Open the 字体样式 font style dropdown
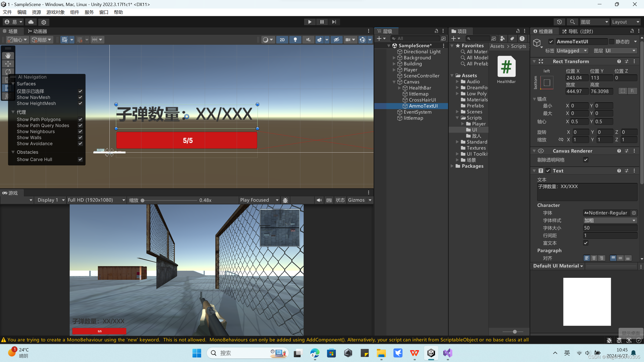 [x=610, y=220]
